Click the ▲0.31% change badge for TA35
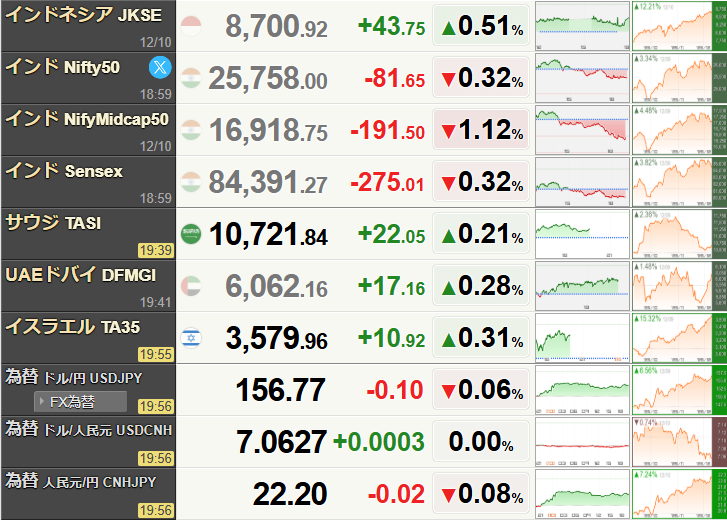 [481, 338]
